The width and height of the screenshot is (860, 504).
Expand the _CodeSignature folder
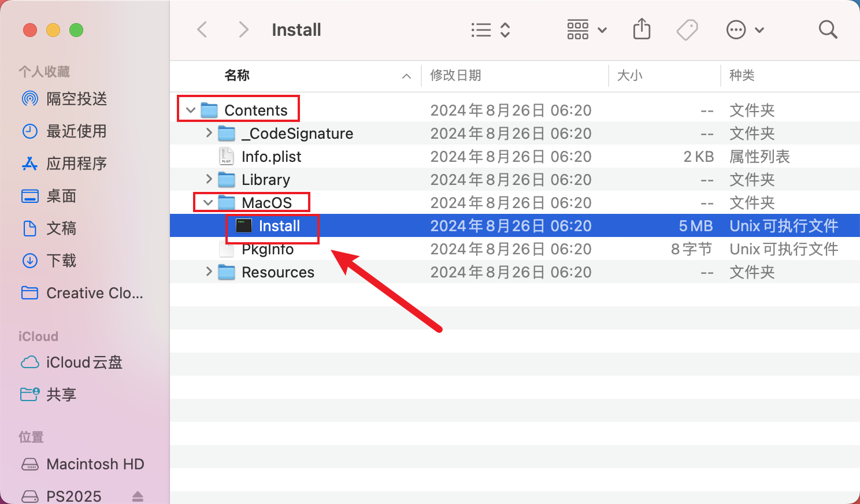[x=209, y=133]
